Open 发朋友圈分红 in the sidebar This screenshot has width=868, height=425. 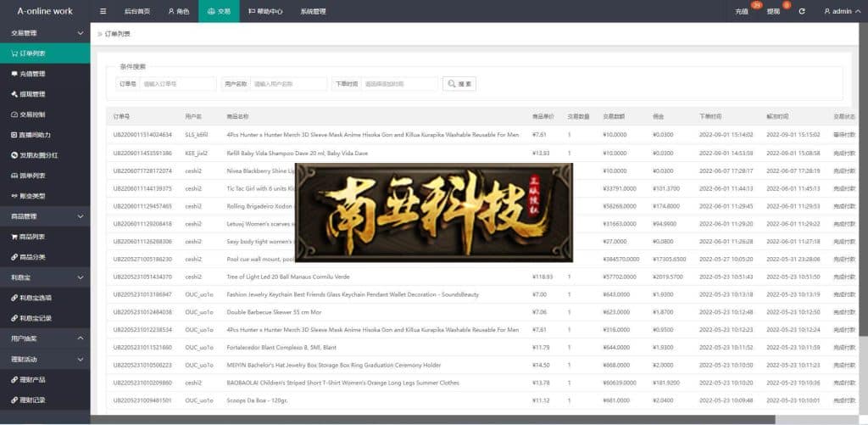(x=45, y=155)
